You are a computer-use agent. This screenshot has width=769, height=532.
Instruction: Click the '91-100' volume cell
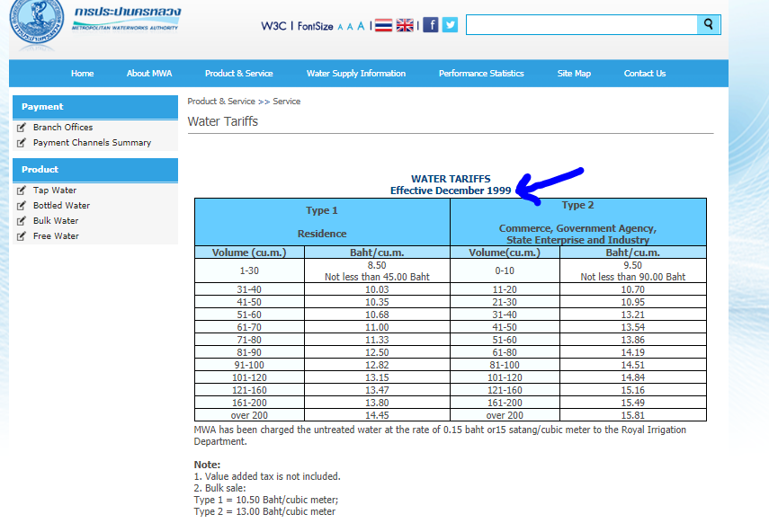click(249, 366)
